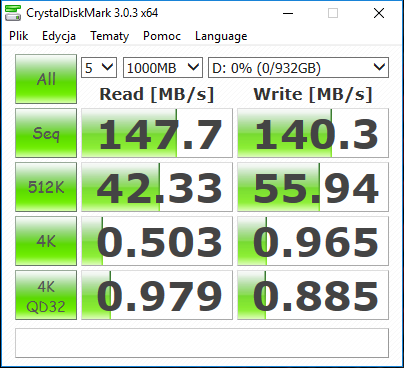The width and height of the screenshot is (404, 368).
Task: Select the Seq read result 147.7
Action: [x=157, y=133]
